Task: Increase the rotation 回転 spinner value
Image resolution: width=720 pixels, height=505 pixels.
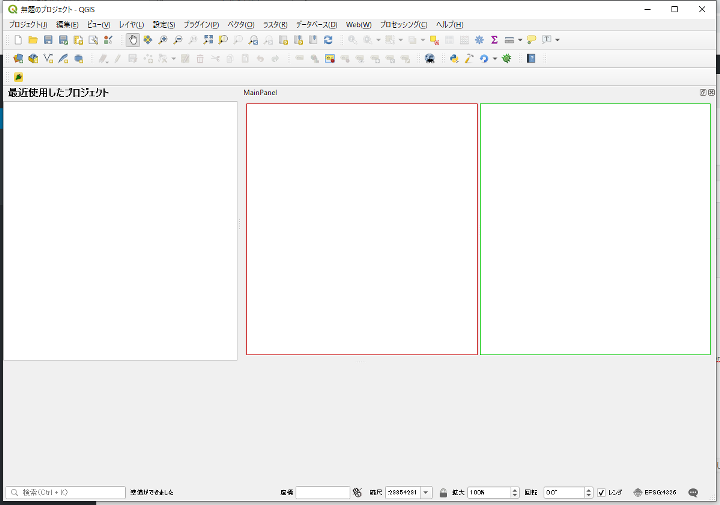Action: click(x=588, y=490)
